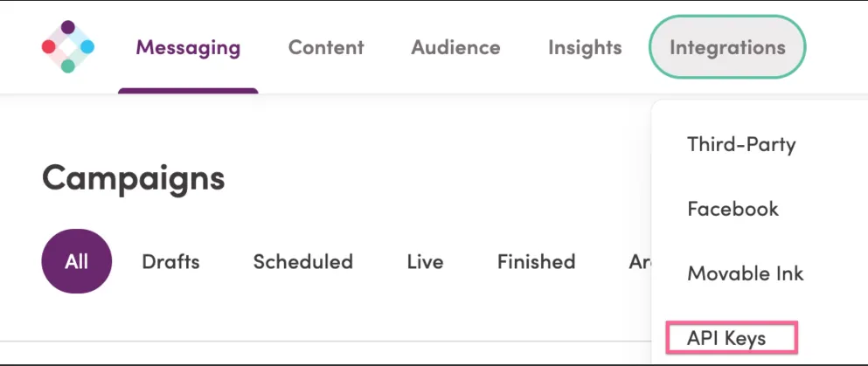Filter the list to Live campaigns

click(x=425, y=261)
